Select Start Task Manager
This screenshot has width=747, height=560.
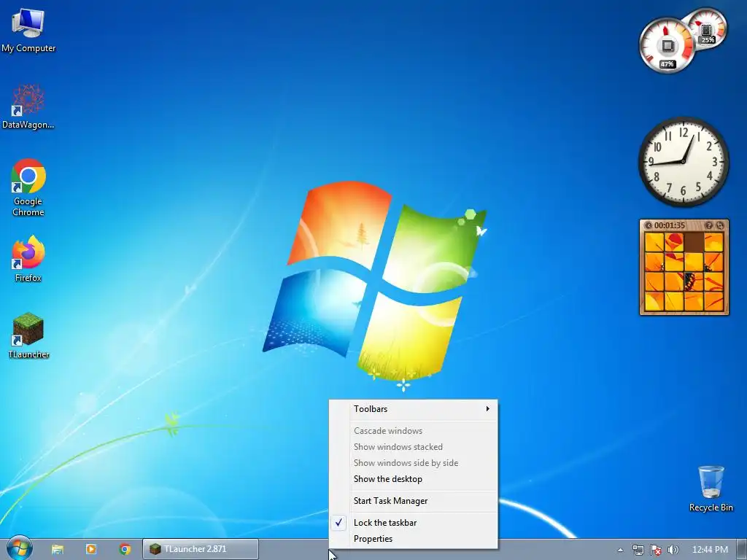(x=414, y=501)
